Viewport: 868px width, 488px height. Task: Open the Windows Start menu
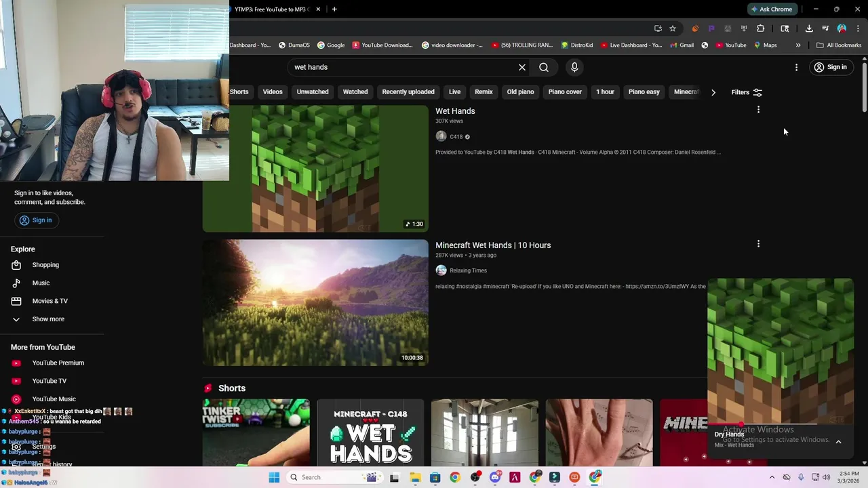click(274, 477)
